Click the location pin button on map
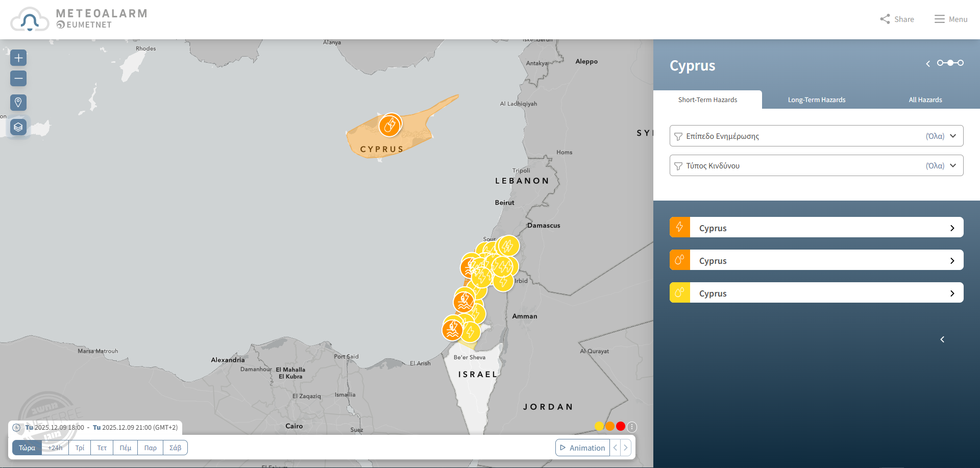 coord(18,103)
